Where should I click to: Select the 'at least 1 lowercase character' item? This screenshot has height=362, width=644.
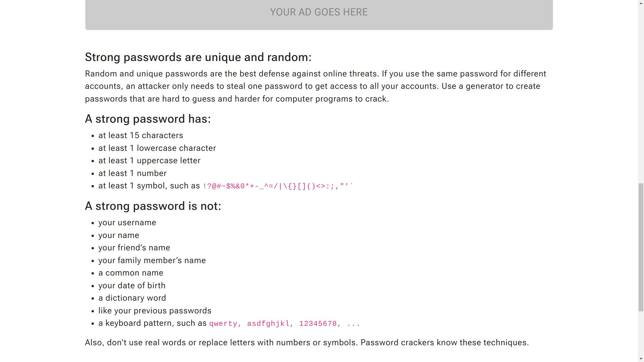pyautogui.click(x=157, y=148)
